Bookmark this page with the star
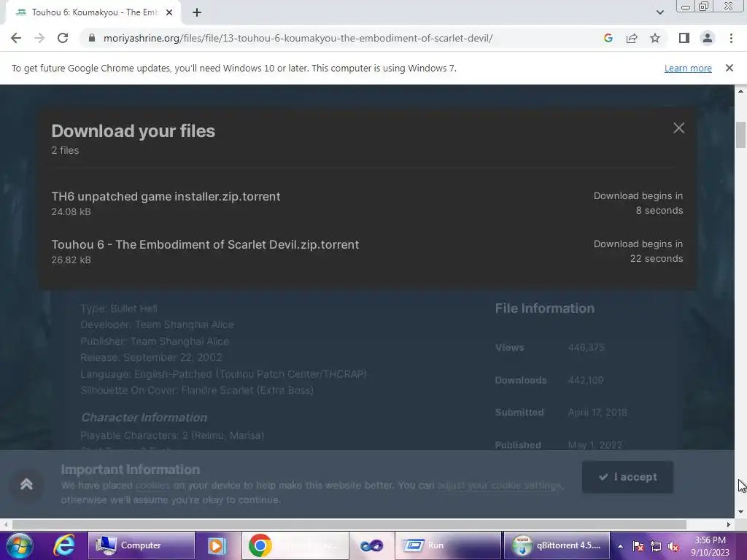This screenshot has height=560, width=747. [655, 38]
